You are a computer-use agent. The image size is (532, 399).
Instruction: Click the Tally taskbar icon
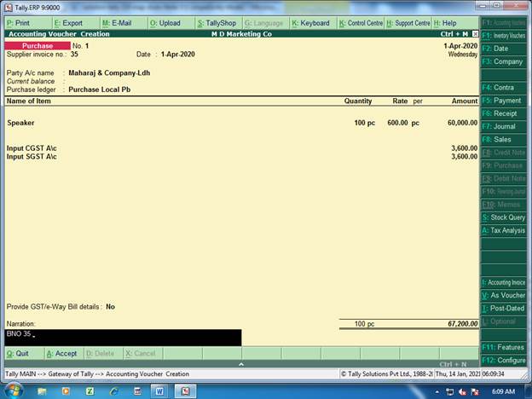185,391
